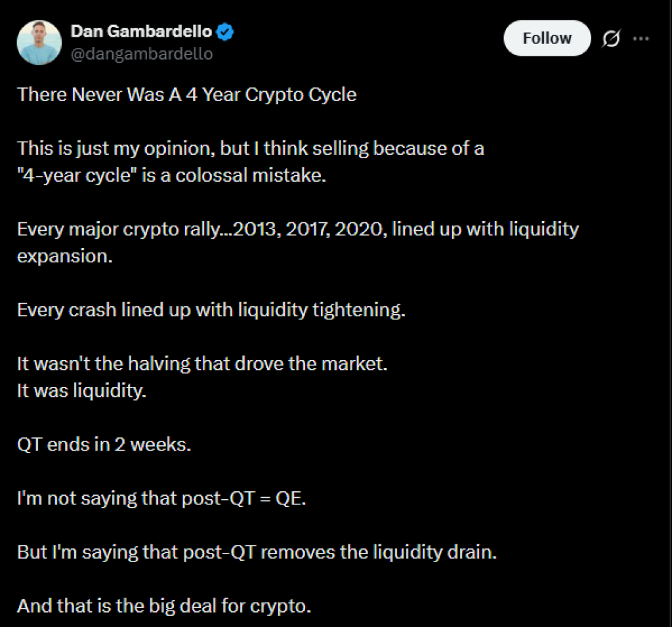
Task: Open the three-dot more options menu
Action: 640,39
